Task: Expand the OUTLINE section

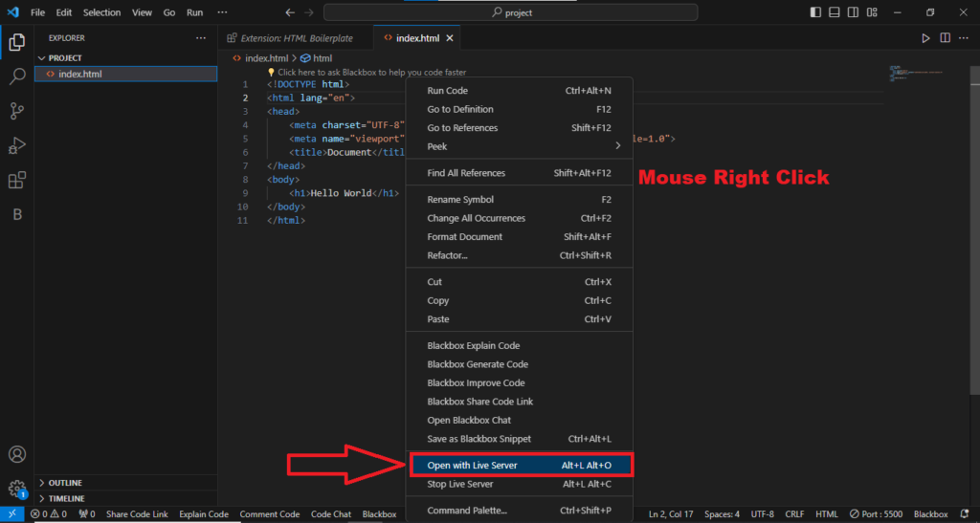Action: [64, 483]
